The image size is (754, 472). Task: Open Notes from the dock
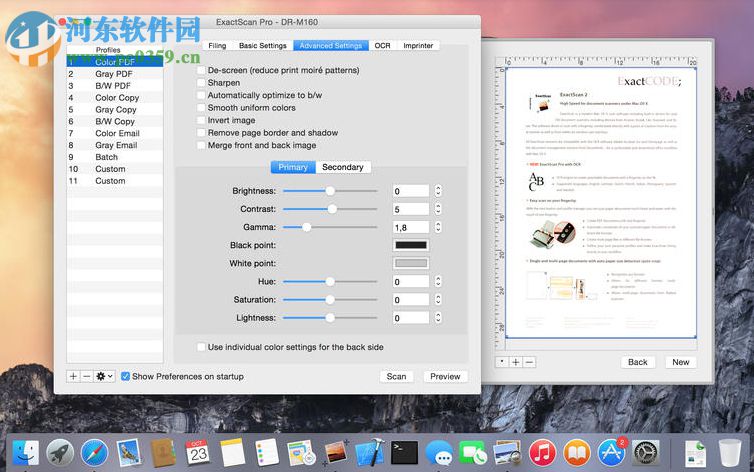click(233, 452)
